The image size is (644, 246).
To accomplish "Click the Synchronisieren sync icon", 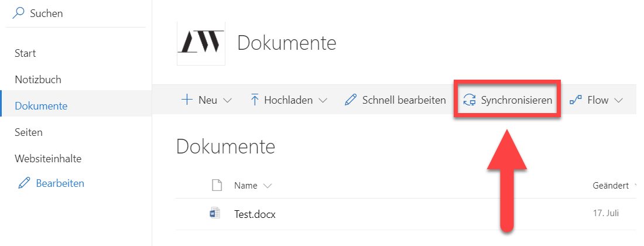I will point(470,100).
